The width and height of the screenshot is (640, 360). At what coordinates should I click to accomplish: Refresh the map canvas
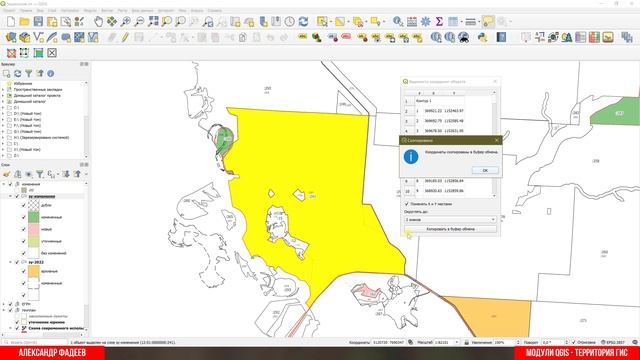303,21
